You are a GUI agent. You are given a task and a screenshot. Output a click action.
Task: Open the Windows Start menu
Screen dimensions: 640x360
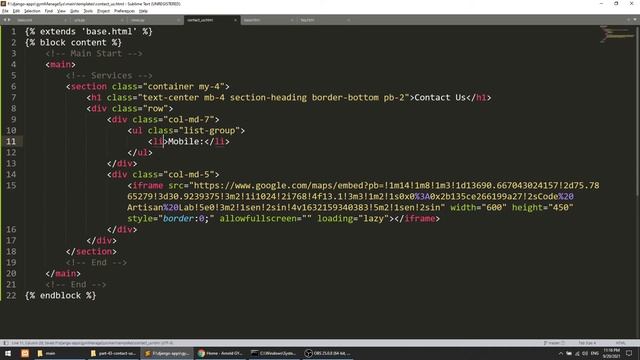[x=8, y=353]
